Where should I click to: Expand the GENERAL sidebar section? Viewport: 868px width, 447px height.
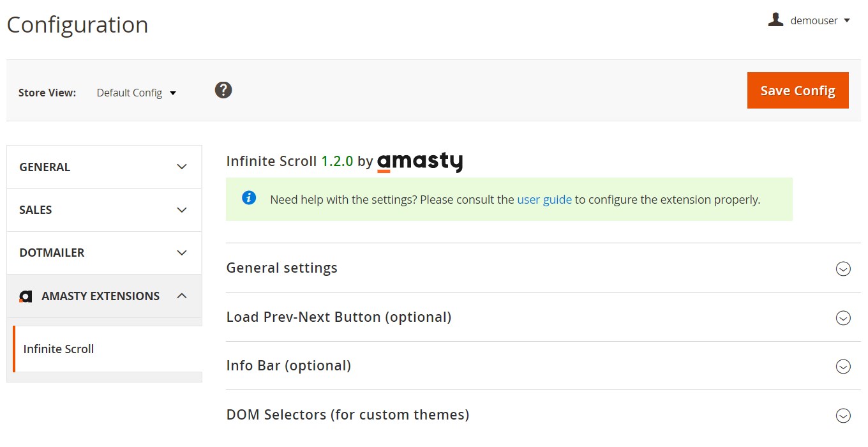[x=104, y=167]
